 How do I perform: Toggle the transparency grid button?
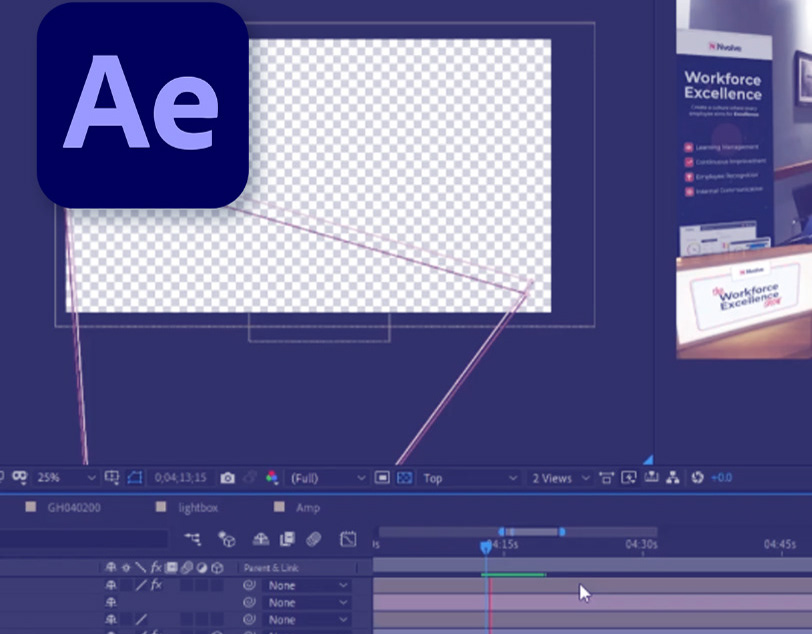404,478
